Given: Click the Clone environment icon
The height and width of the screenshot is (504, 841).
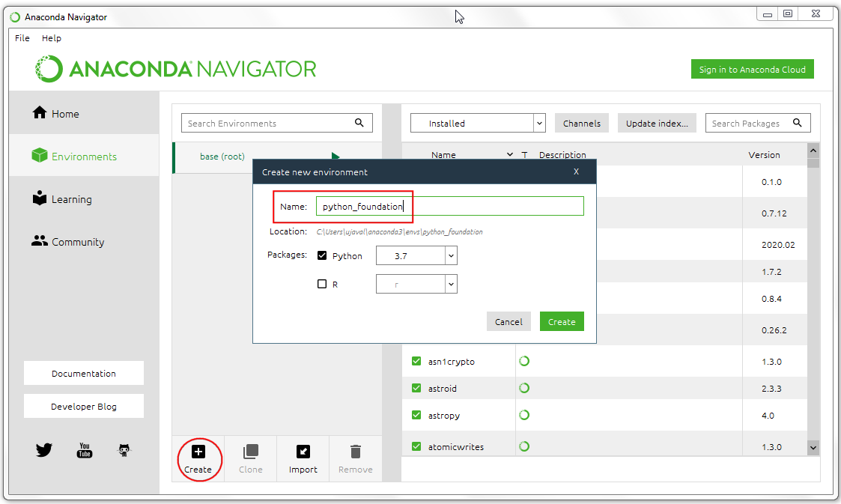Looking at the screenshot, I should [x=250, y=452].
